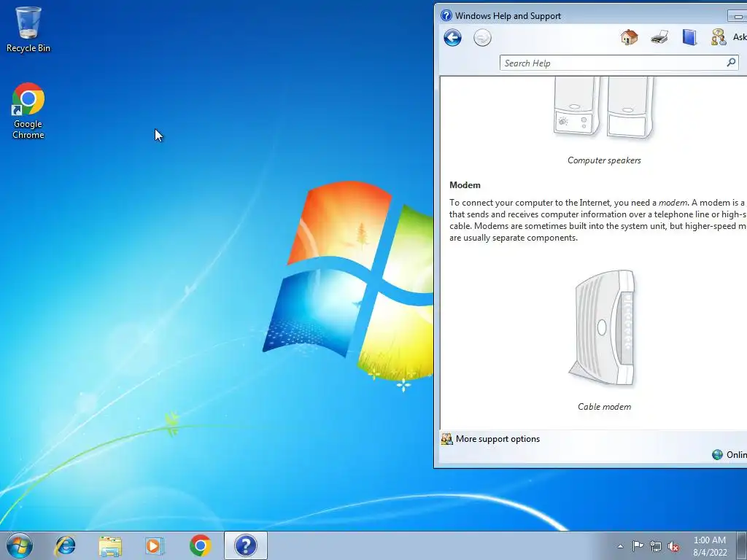
Task: Click the Cable modem illustration
Action: coord(603,328)
